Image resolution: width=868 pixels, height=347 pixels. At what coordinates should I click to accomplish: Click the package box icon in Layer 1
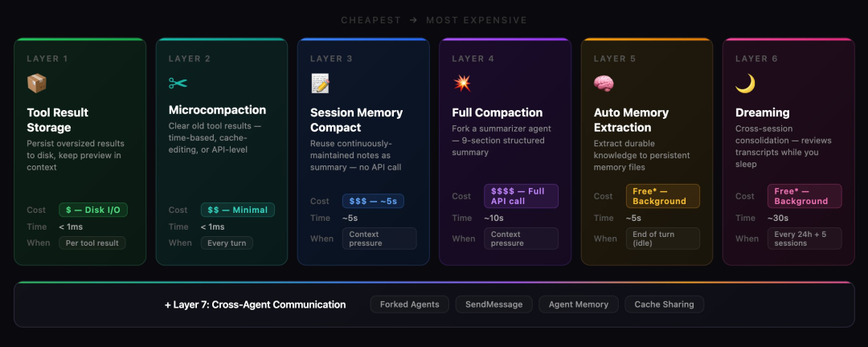tap(37, 84)
